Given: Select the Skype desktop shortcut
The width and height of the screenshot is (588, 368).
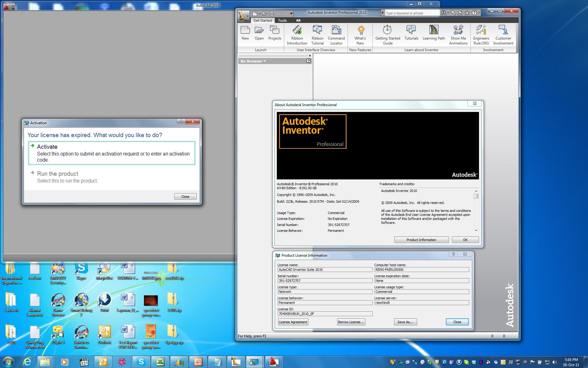Looking at the screenshot, I should pos(81,272).
